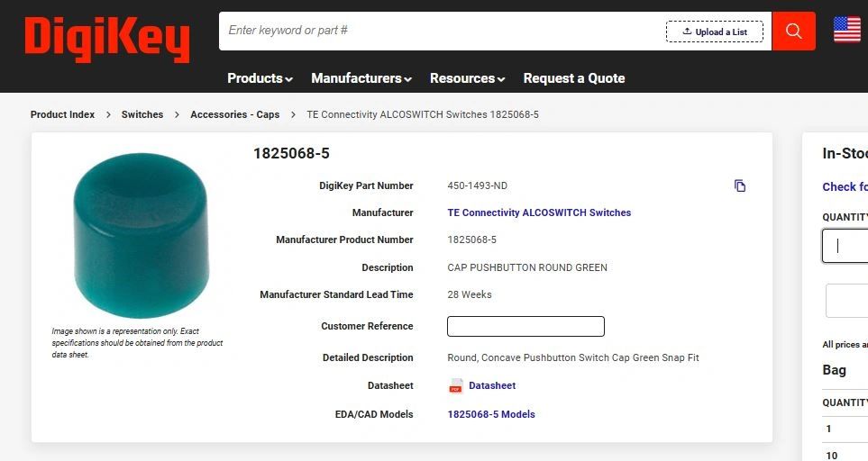Expand the Resources menu
Viewport: 868px width, 461px height.
467,78
